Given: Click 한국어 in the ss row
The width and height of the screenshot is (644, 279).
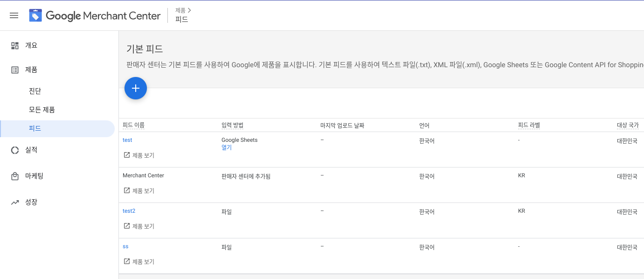Looking at the screenshot, I should [427, 247].
